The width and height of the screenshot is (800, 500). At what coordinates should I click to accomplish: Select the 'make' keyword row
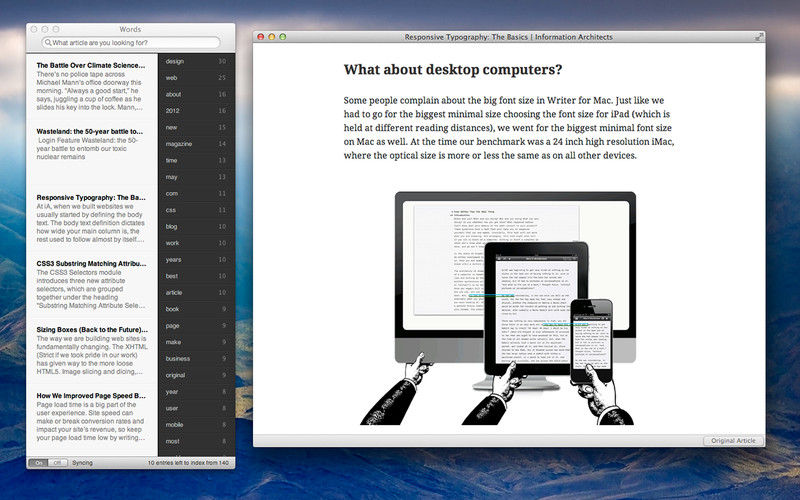(x=196, y=342)
